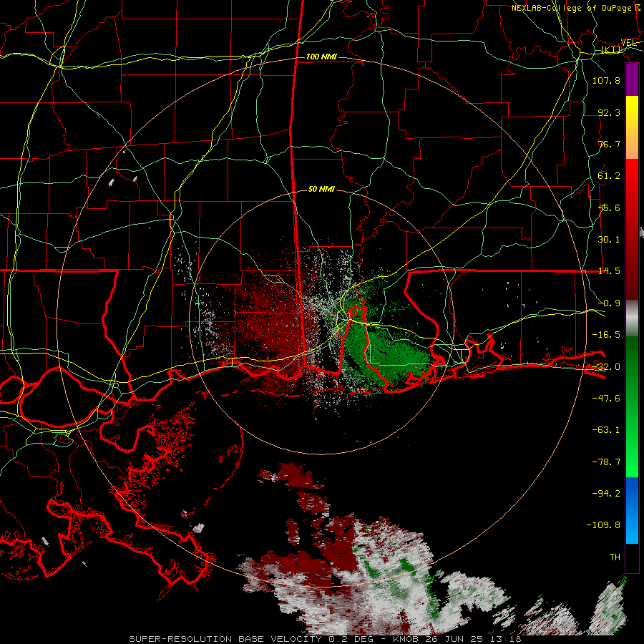Click the 14.5 value on velocity scale
Viewport: 644px width, 644px height.
(x=609, y=270)
